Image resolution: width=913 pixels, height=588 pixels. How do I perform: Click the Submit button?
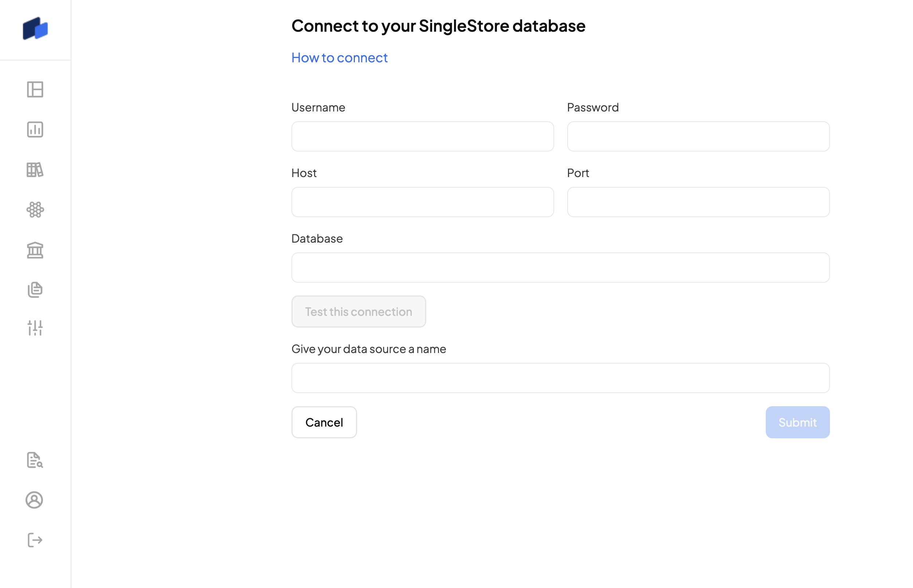[797, 422]
